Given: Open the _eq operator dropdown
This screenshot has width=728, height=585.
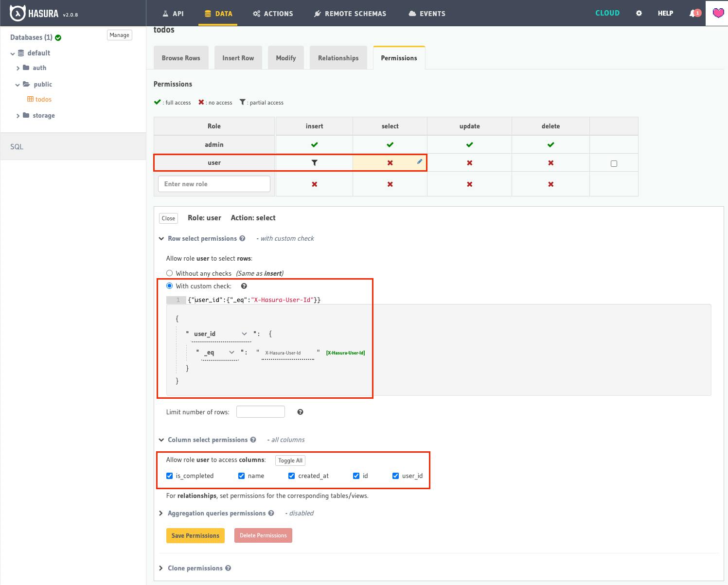Looking at the screenshot, I should [x=220, y=353].
